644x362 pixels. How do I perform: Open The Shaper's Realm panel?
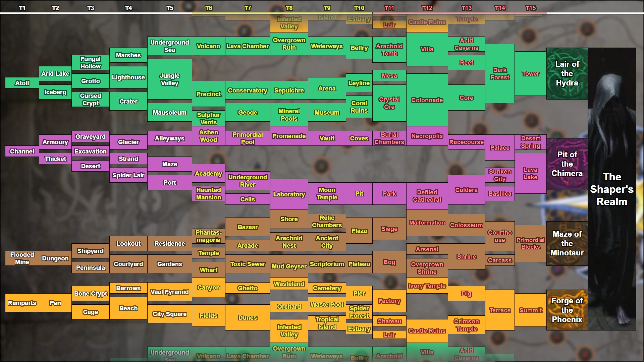pos(612,189)
